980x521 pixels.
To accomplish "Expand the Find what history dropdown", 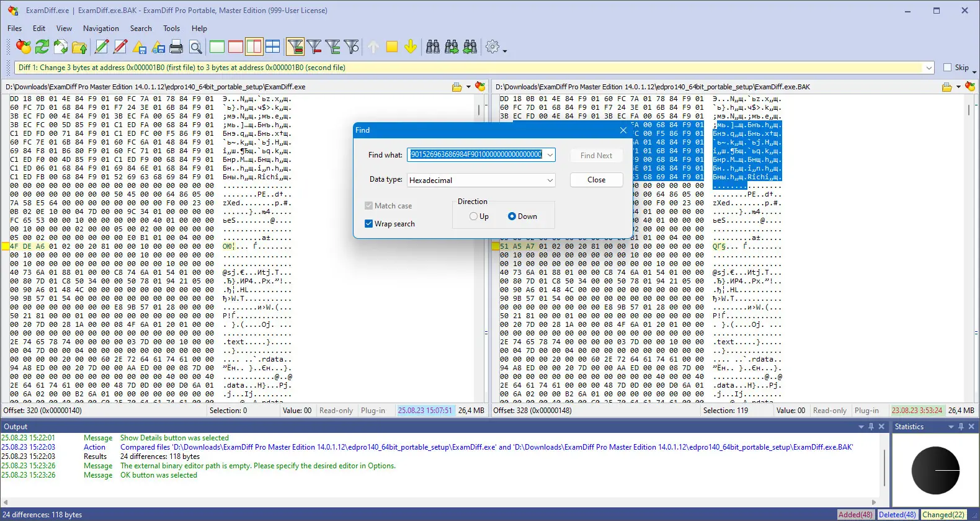I will (550, 155).
